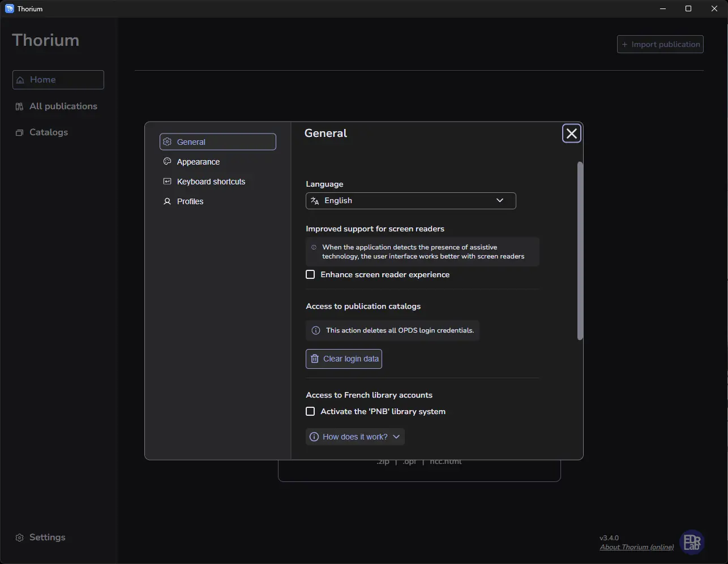Open Settings at bottom of sidebar

(41, 537)
